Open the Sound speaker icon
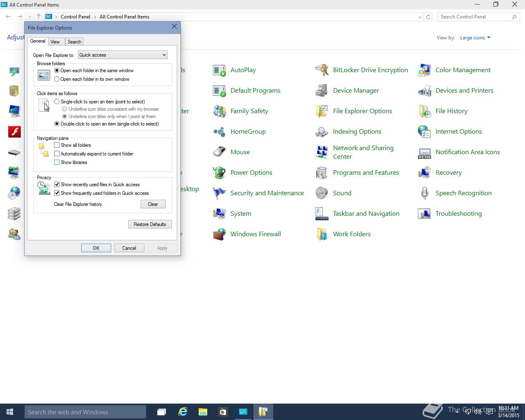Image resolution: width=525 pixels, height=420 pixels. pos(322,193)
